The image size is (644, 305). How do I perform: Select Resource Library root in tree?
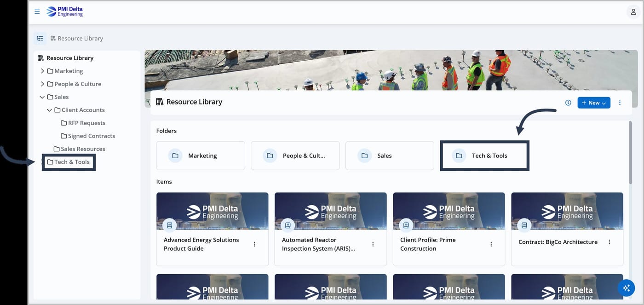(66, 58)
